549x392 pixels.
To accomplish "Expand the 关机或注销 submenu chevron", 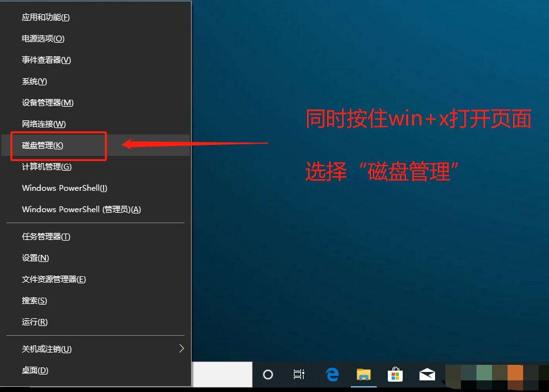I will pos(181,349).
